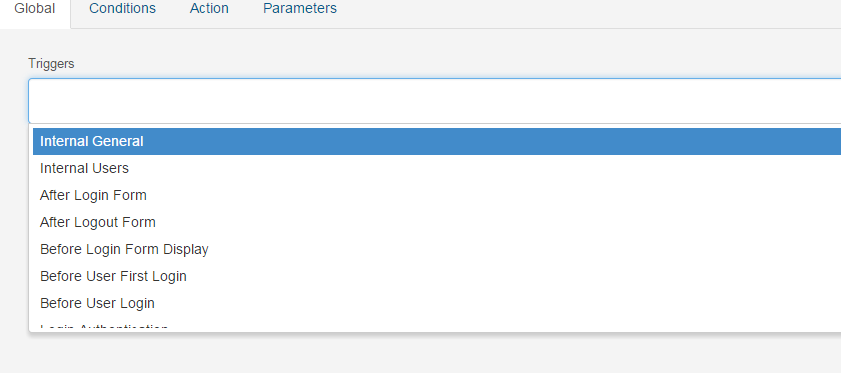
Task: Select the Internal General trigger option
Action: click(437, 141)
